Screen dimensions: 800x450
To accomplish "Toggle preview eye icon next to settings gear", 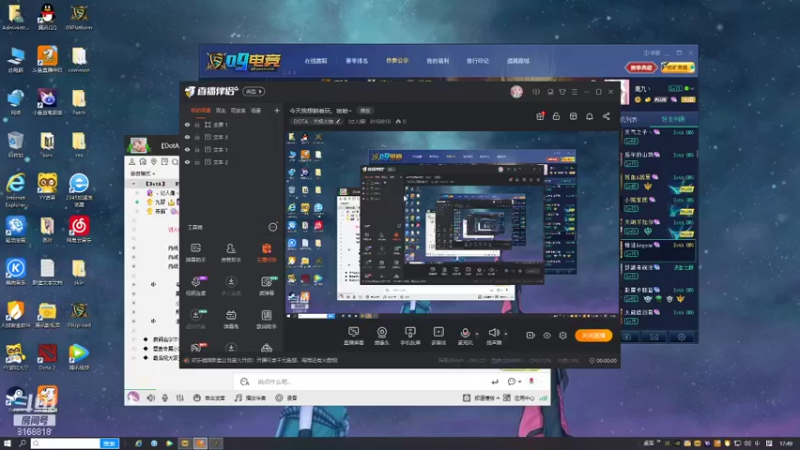I will point(546,335).
